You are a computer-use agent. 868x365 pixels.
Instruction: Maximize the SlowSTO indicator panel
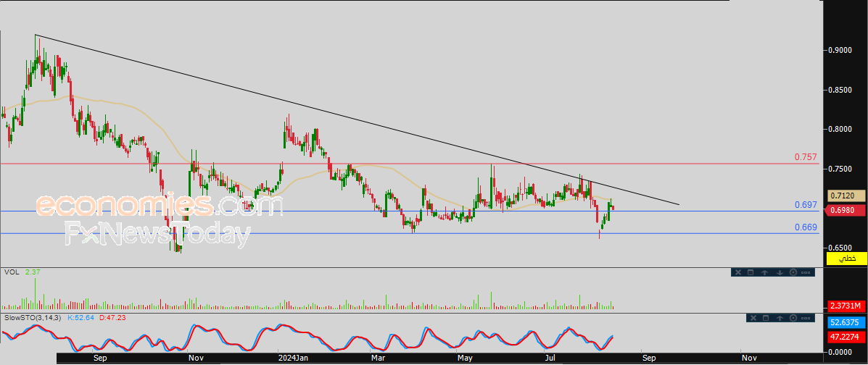click(766, 318)
